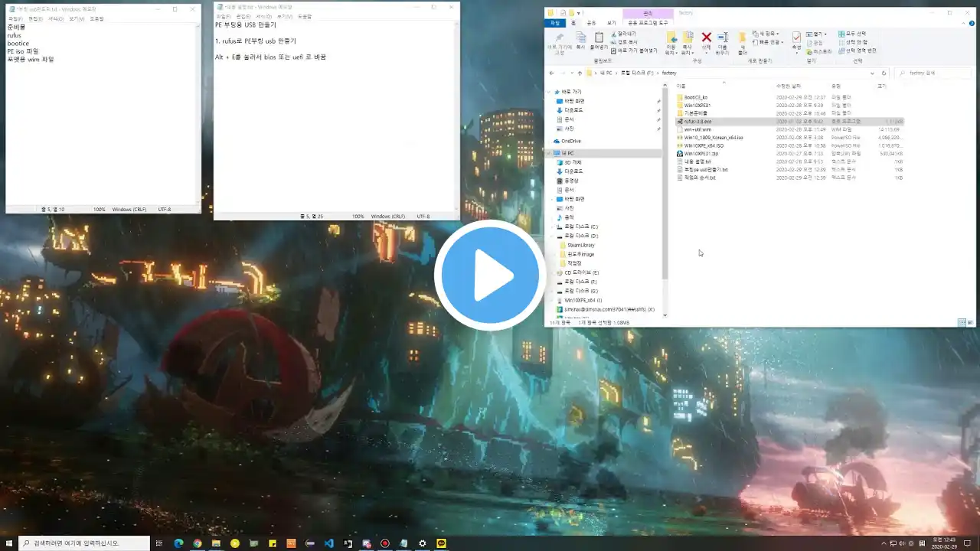This screenshot has width=980, height=551.
Task: Click Invert selection (선택 영역 반전) in ribbon
Action: tap(857, 51)
